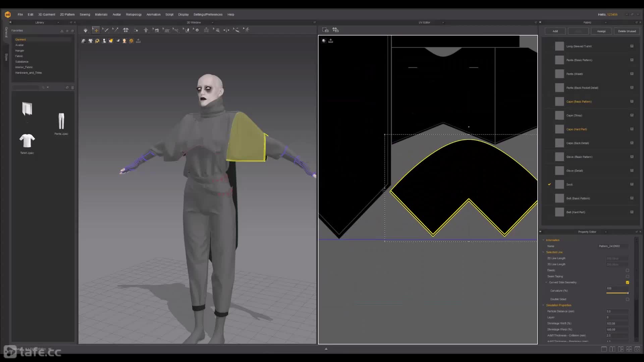
Task: Click the orange globe texture icon
Action: coord(131,41)
